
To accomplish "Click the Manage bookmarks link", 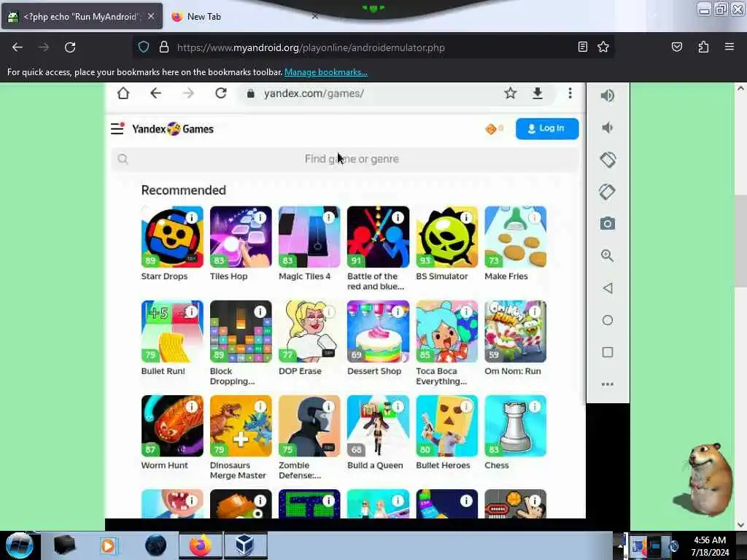I will click(x=326, y=72).
